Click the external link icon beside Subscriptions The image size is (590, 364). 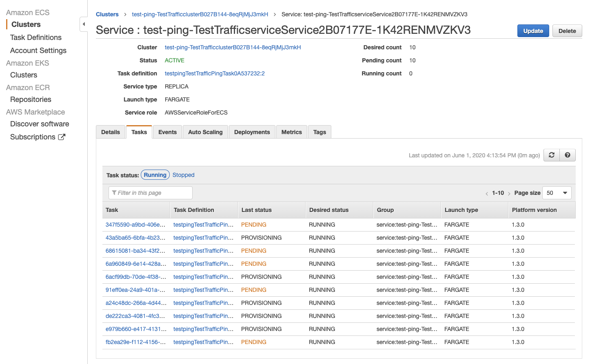tap(62, 137)
